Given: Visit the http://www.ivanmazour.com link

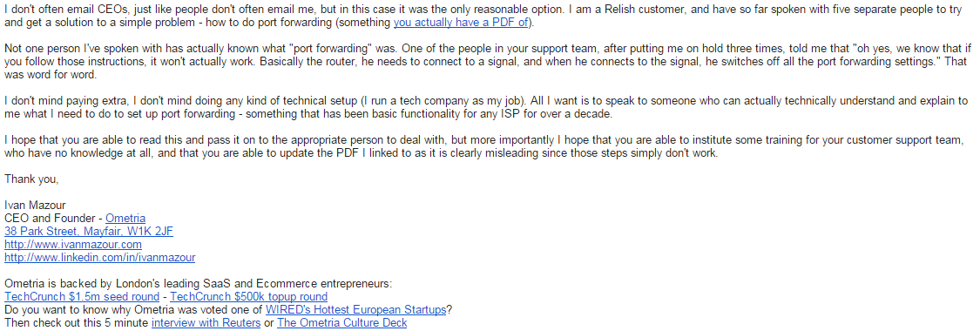Looking at the screenshot, I should coord(73,244).
